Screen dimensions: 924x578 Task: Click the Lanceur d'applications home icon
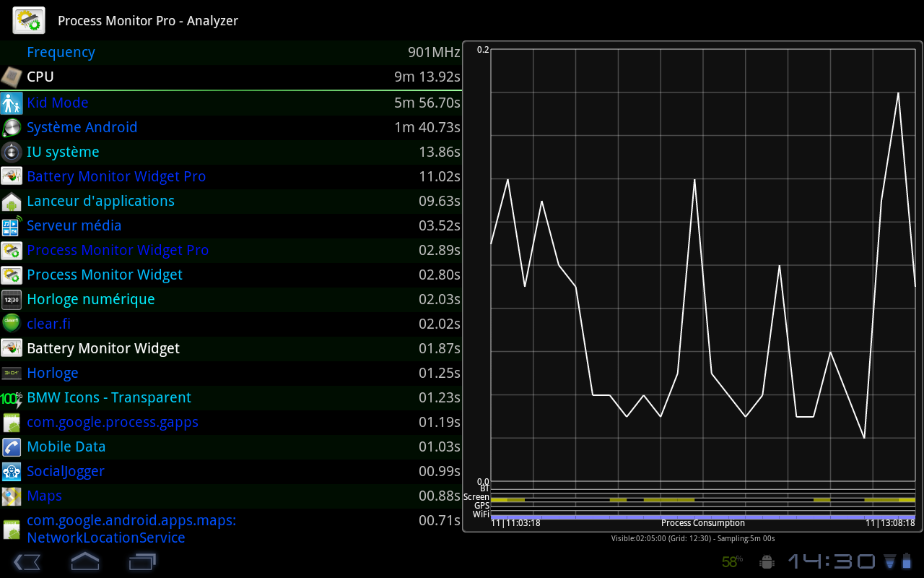12,202
